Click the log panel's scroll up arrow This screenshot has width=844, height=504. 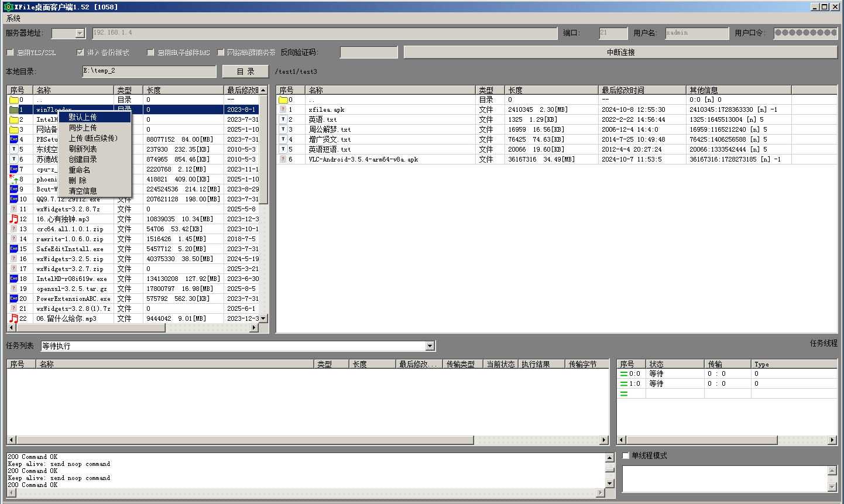pos(610,458)
